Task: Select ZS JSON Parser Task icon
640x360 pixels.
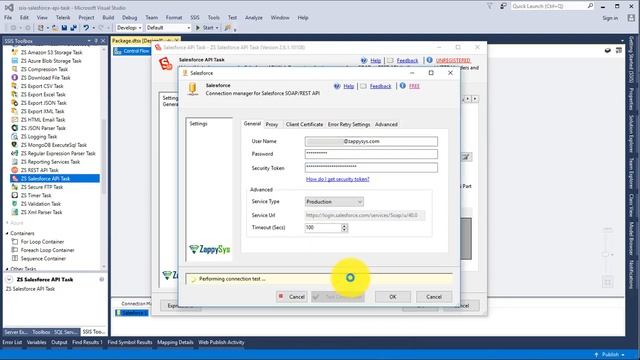Action: point(15,128)
